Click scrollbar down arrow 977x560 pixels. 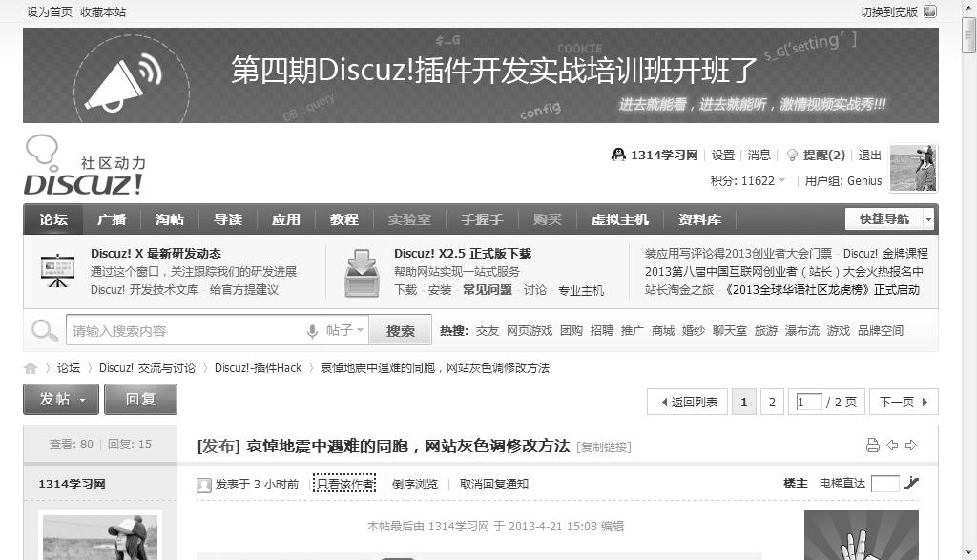tap(968, 552)
